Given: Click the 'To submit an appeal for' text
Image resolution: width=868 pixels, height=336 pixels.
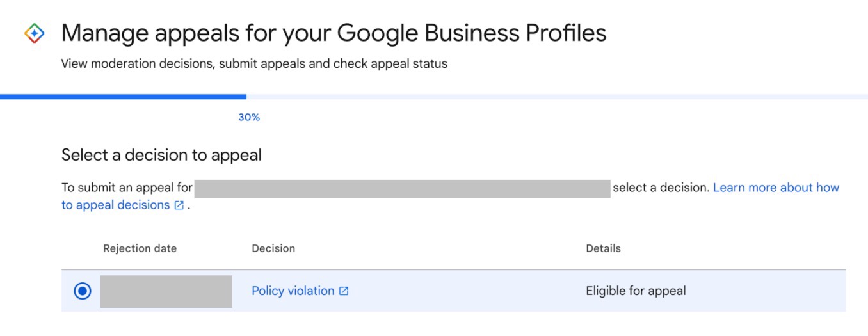Looking at the screenshot, I should (x=127, y=188).
